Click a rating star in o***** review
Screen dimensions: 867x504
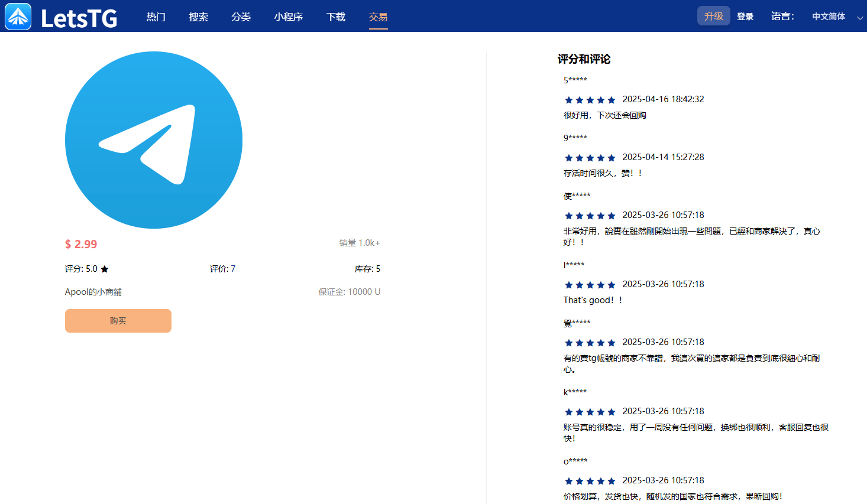(x=590, y=480)
